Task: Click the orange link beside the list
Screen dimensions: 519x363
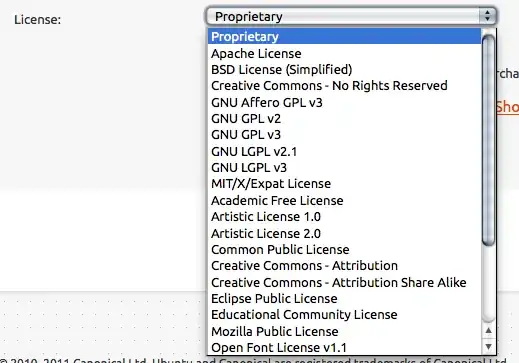Action: [507, 107]
